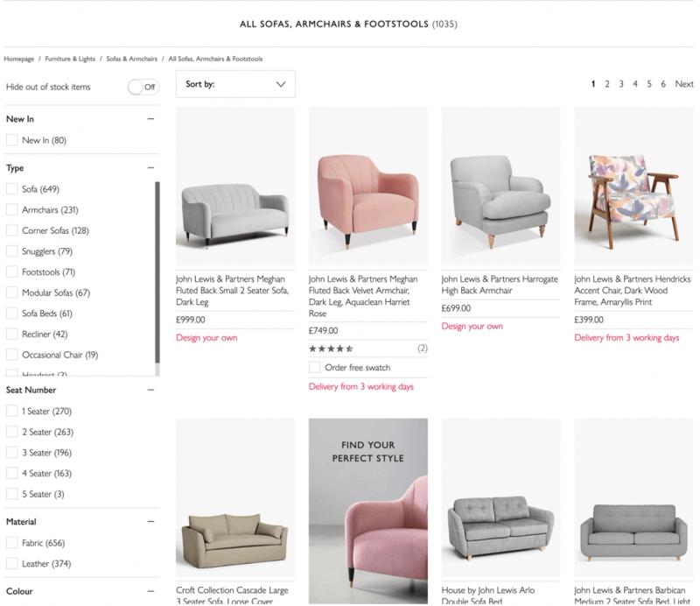Open the Croft Collection Cascade sofa image
The width and height of the screenshot is (700, 606).
click(235, 497)
